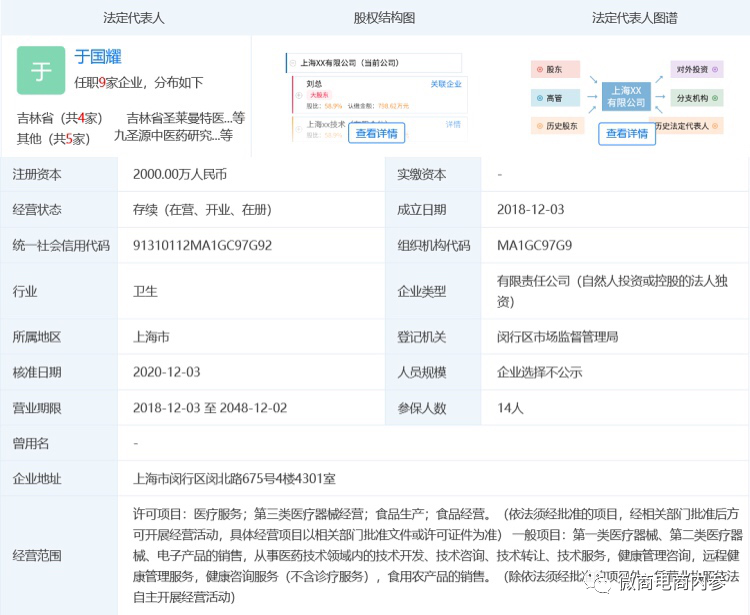Open legal representative 于国耀 link
Screen dimensions: 750x615
click(98, 57)
